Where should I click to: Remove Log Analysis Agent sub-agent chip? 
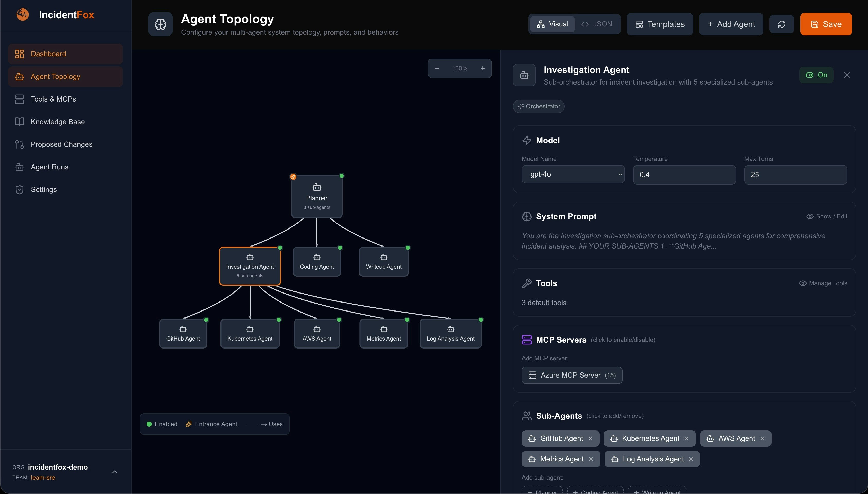pos(691,459)
